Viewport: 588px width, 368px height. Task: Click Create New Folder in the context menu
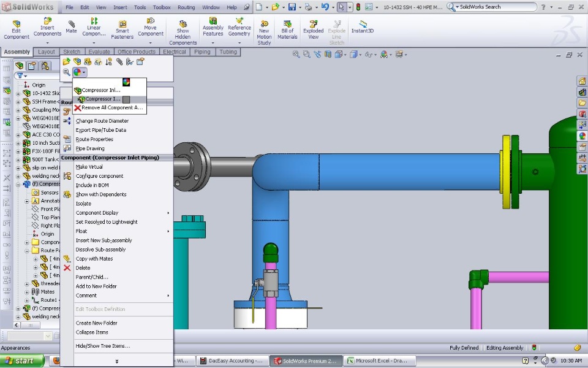[x=96, y=323]
